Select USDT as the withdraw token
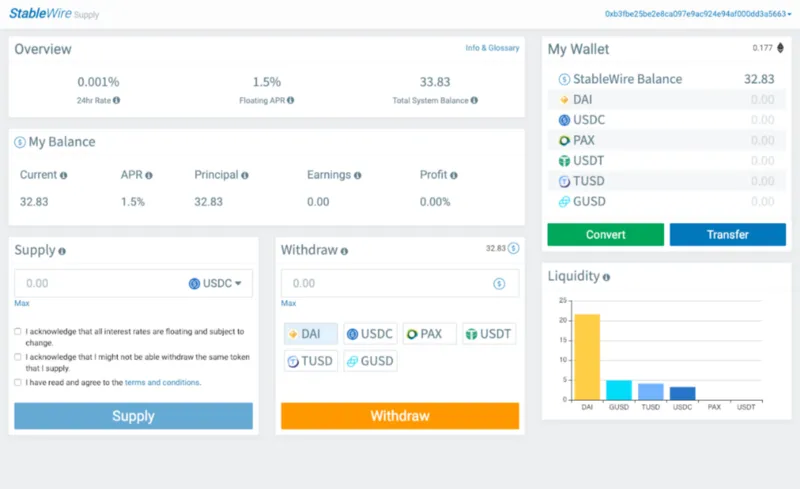 coord(489,334)
